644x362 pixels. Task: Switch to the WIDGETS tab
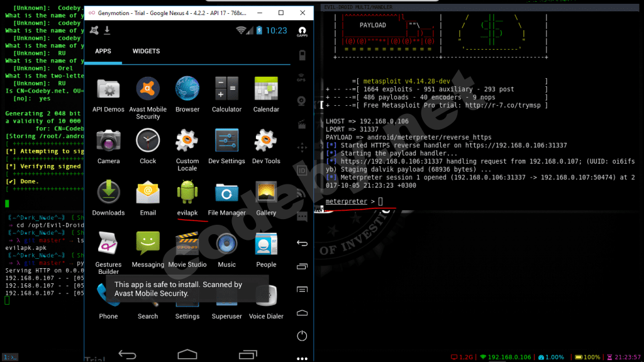click(x=146, y=52)
